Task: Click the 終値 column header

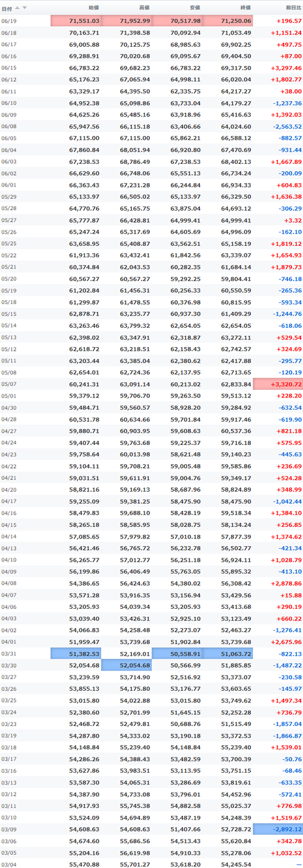Action: pos(245,8)
